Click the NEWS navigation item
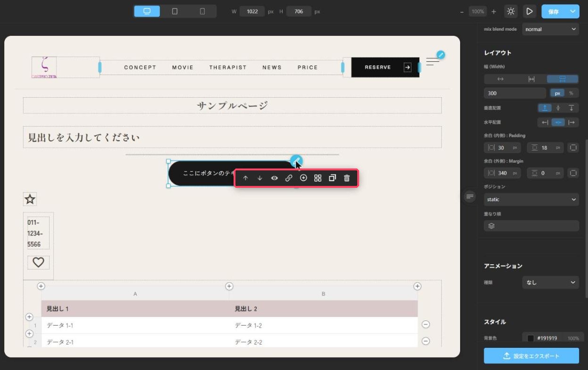588x370 pixels. (x=272, y=67)
